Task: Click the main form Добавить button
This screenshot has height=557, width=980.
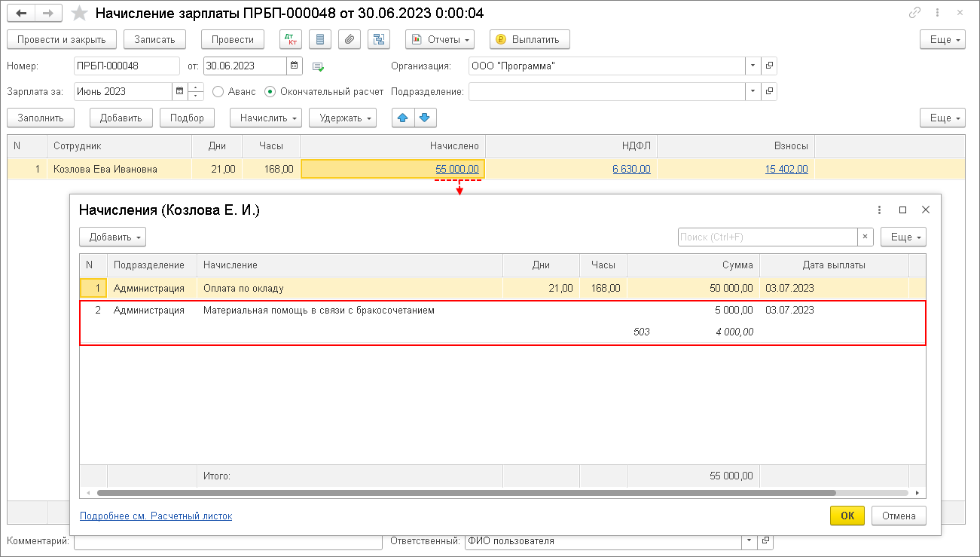Action: coord(121,118)
